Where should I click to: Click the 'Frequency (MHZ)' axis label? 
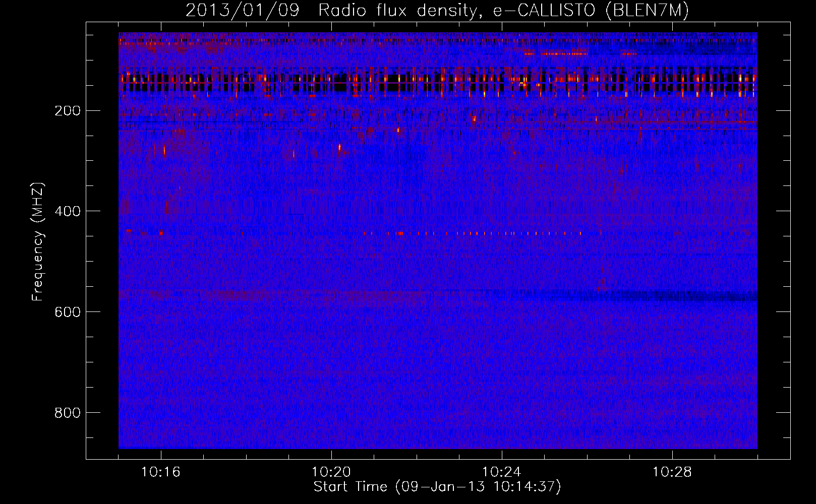(x=38, y=242)
